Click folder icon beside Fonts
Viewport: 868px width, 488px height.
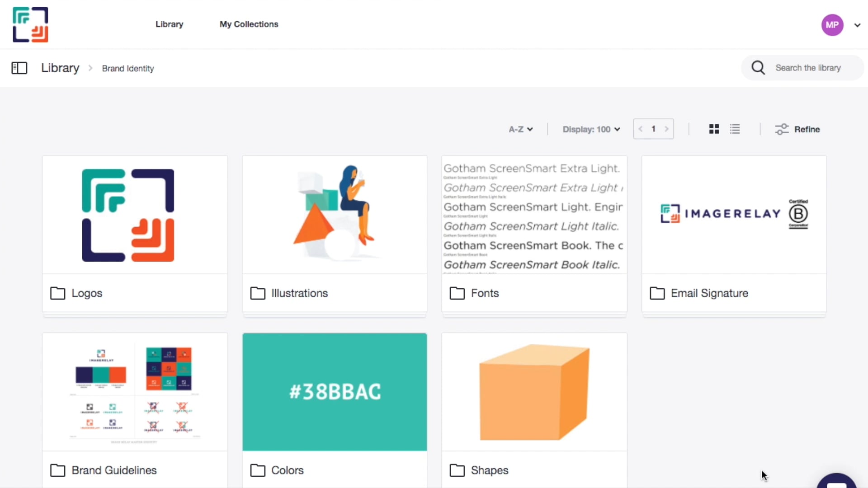coord(457,293)
